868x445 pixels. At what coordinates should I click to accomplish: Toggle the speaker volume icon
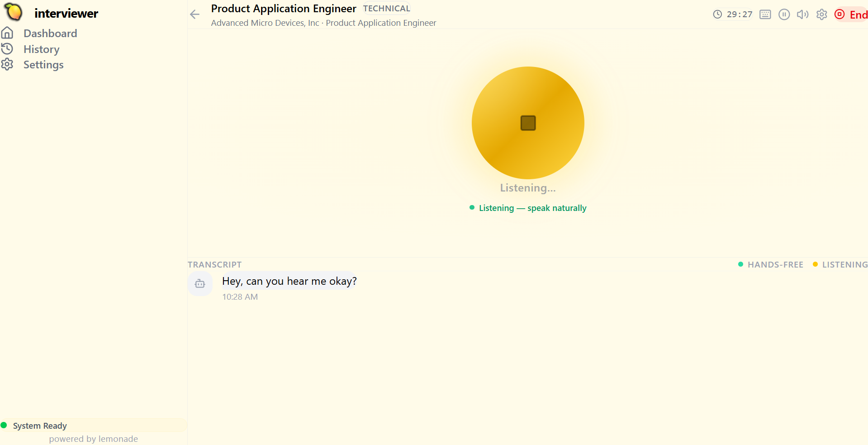click(803, 14)
